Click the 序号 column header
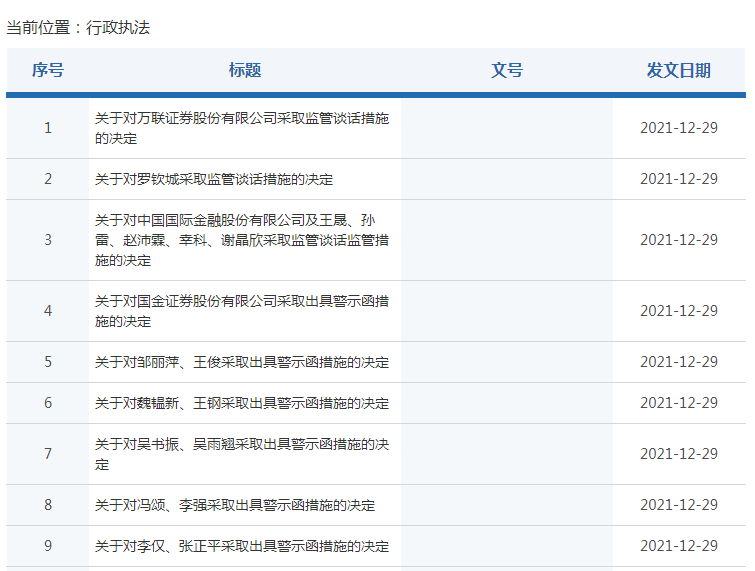The height and width of the screenshot is (571, 755). [47, 70]
